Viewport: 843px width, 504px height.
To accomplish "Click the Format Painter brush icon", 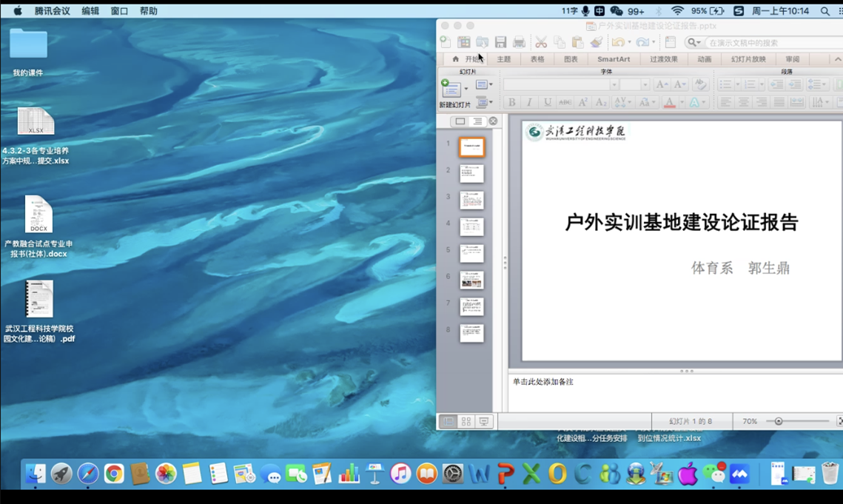I will (597, 43).
